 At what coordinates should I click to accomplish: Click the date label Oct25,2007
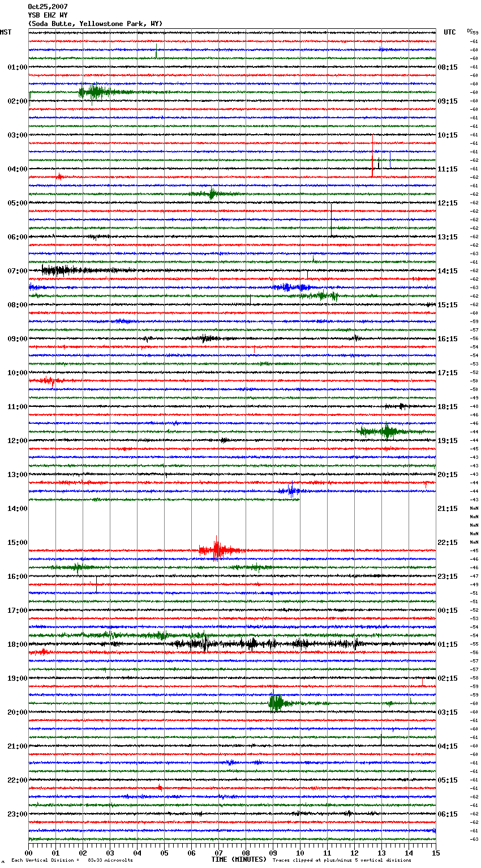pos(48,7)
